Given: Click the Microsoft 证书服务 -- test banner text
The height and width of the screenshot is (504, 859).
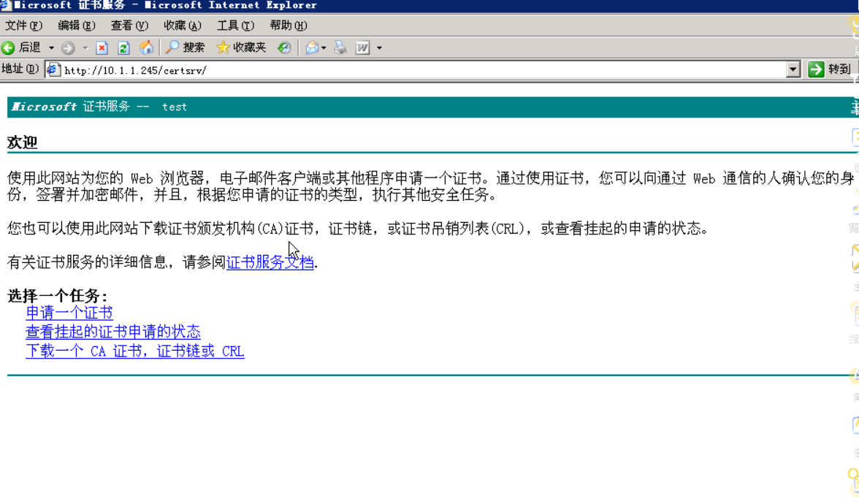Looking at the screenshot, I should click(x=99, y=107).
